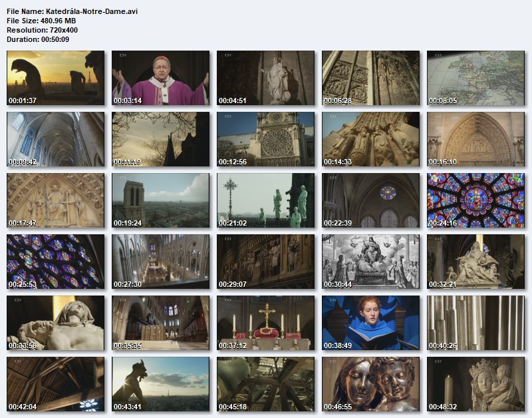Open the organ pipes frame 00:40:26
This screenshot has width=532, height=418.
tap(475, 323)
